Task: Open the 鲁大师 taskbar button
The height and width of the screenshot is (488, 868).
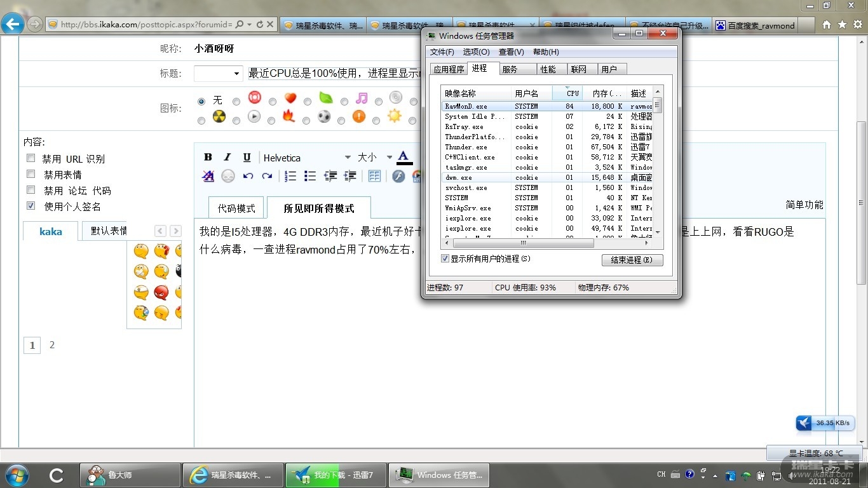Action: [130, 475]
